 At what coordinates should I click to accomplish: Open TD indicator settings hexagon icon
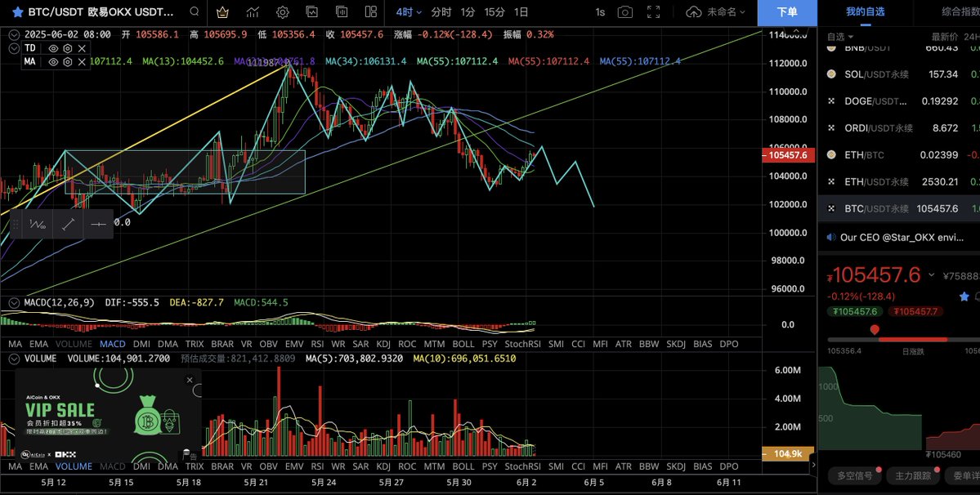(x=68, y=48)
